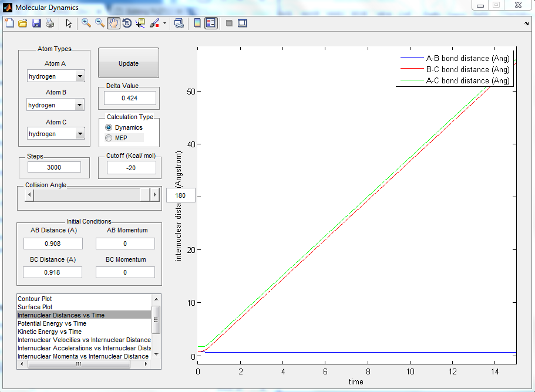The image size is (535, 392).
Task: Click the Collision Angle slider left arrow
Action: [x=29, y=194]
